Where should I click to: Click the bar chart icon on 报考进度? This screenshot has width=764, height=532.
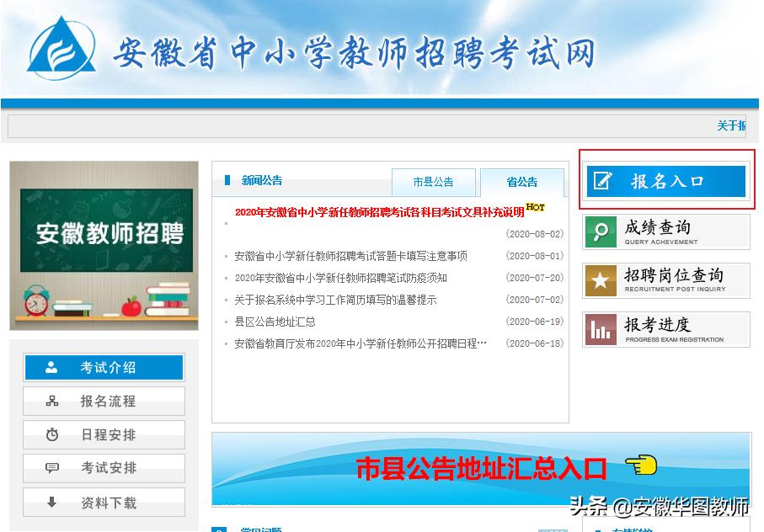600,330
